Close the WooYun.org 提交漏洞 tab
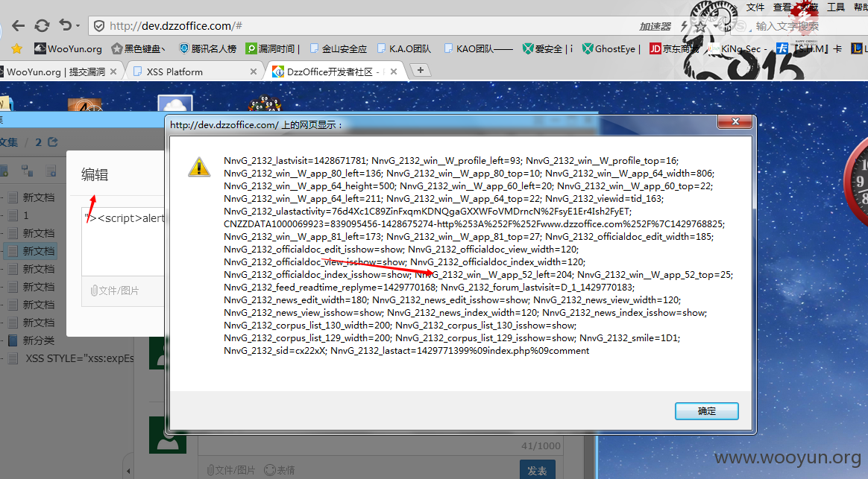The height and width of the screenshot is (479, 868). 113,72
